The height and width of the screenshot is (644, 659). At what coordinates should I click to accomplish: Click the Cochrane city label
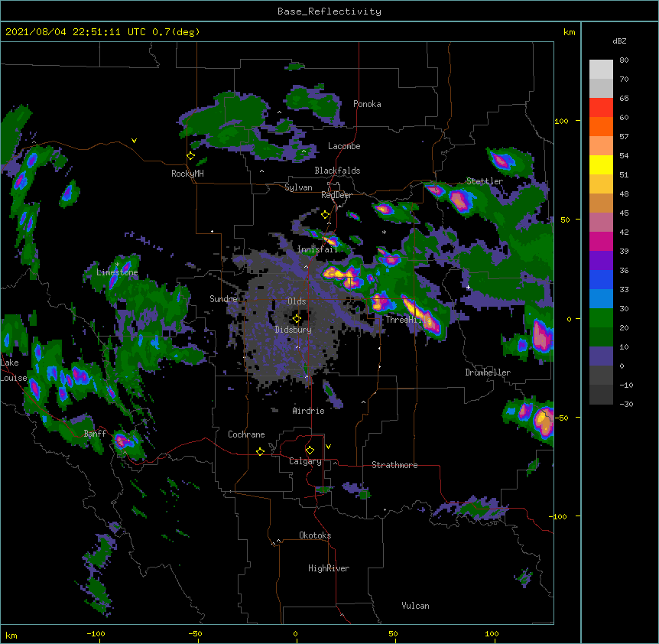(246, 434)
